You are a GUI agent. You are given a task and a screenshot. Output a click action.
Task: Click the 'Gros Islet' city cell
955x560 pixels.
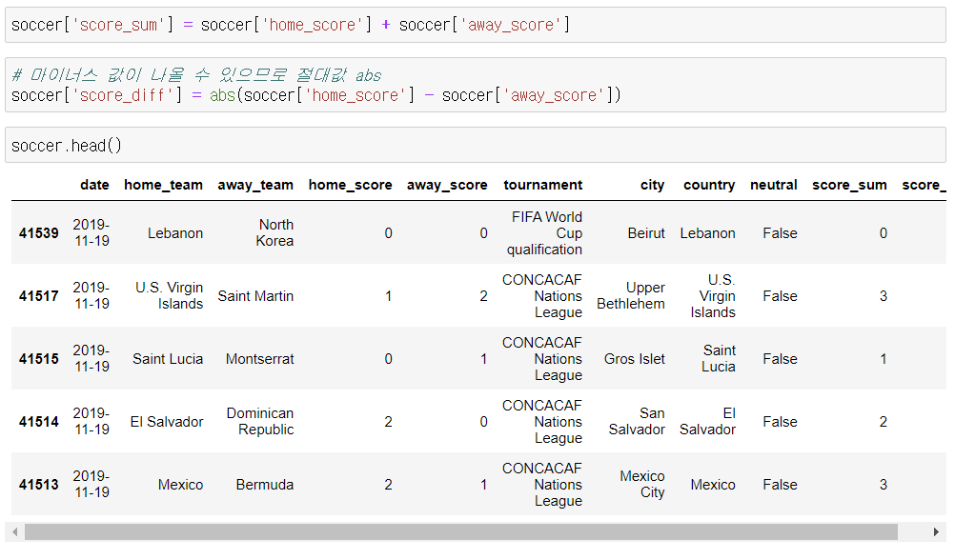click(x=635, y=358)
